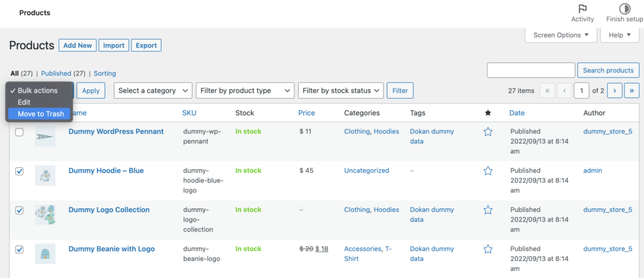The height and width of the screenshot is (278, 644).
Task: Open the Dummy Hoodie – Blue thumbnail
Action: coord(45,175)
